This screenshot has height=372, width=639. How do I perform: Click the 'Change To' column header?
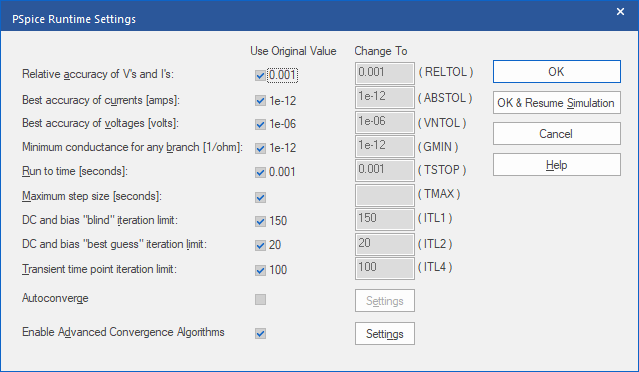pyautogui.click(x=381, y=51)
